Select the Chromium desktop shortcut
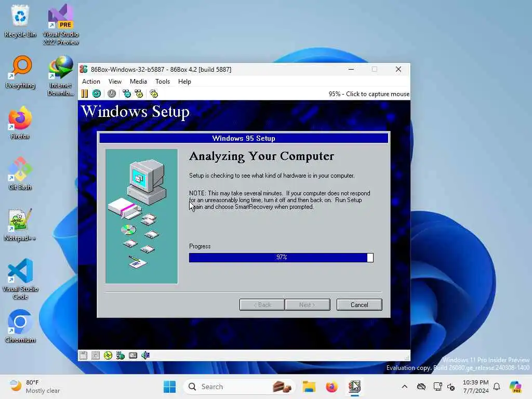Viewport: 532px width, 399px height. pyautogui.click(x=20, y=326)
